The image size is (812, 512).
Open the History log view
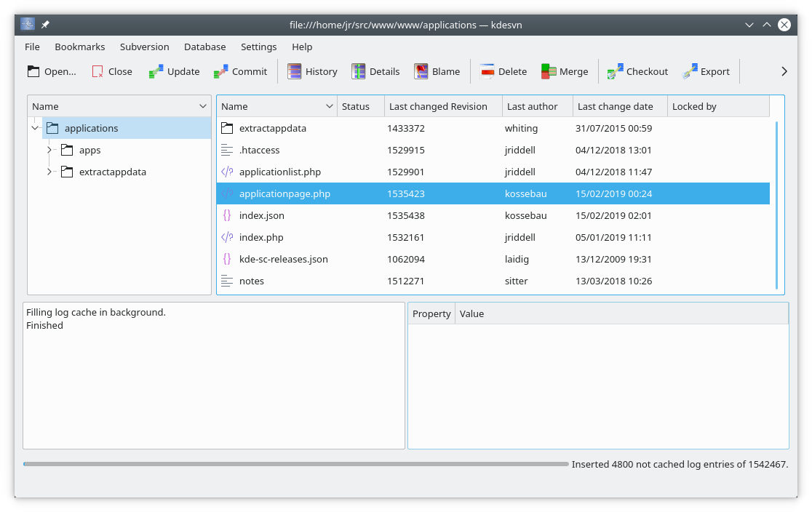(x=295, y=71)
